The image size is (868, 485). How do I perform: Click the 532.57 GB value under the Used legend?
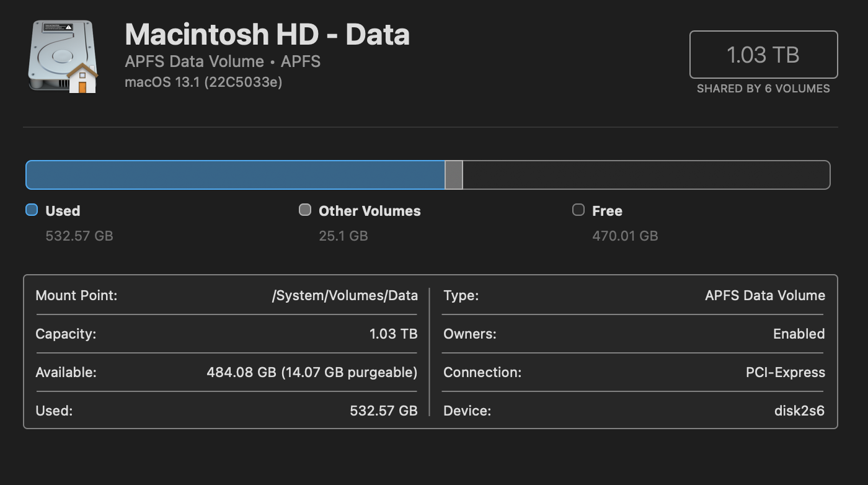pyautogui.click(x=79, y=236)
